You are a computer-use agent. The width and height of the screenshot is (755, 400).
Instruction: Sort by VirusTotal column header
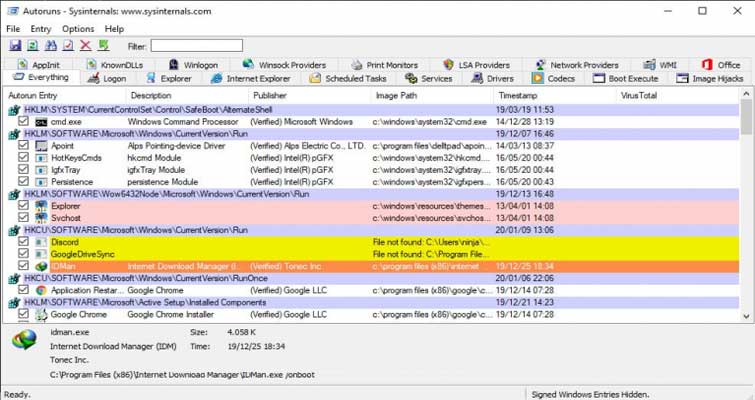click(677, 95)
